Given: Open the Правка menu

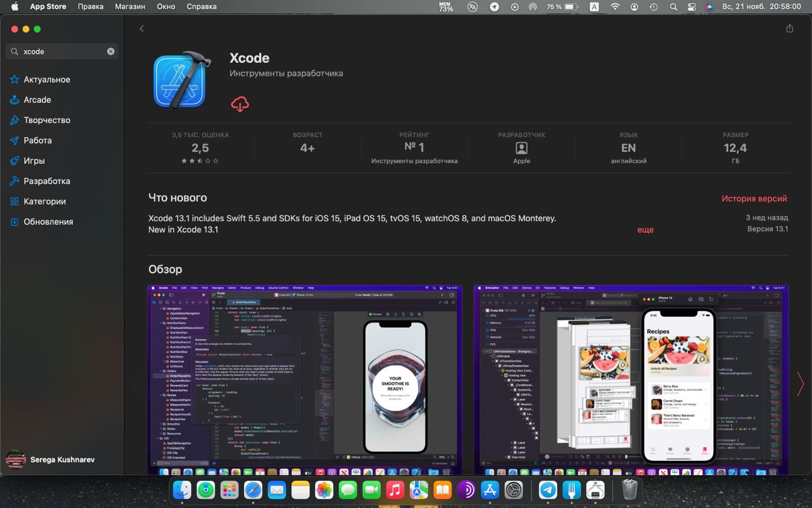Looking at the screenshot, I should 91,6.
